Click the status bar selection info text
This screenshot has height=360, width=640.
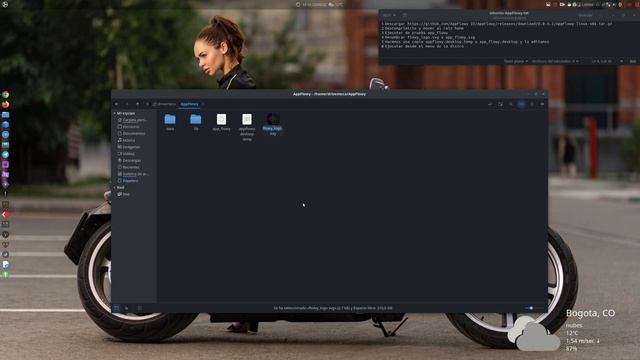coord(333,308)
